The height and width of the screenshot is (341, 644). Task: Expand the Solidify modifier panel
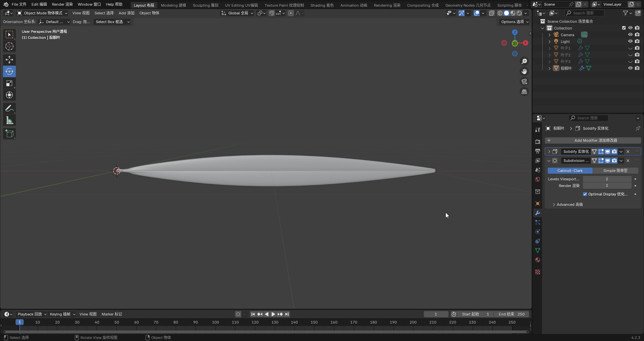[549, 152]
